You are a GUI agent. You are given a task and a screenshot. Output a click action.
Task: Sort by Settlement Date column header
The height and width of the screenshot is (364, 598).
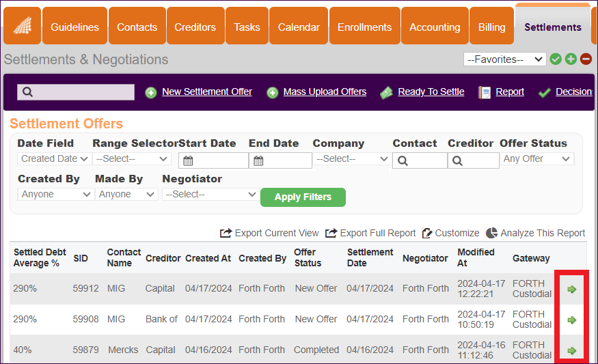[x=370, y=257]
